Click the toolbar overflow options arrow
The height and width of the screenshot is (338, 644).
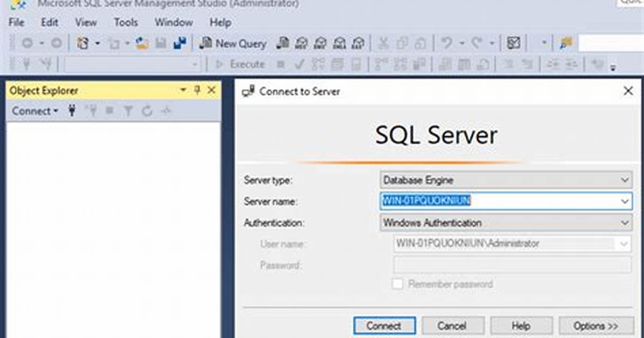pos(613,68)
